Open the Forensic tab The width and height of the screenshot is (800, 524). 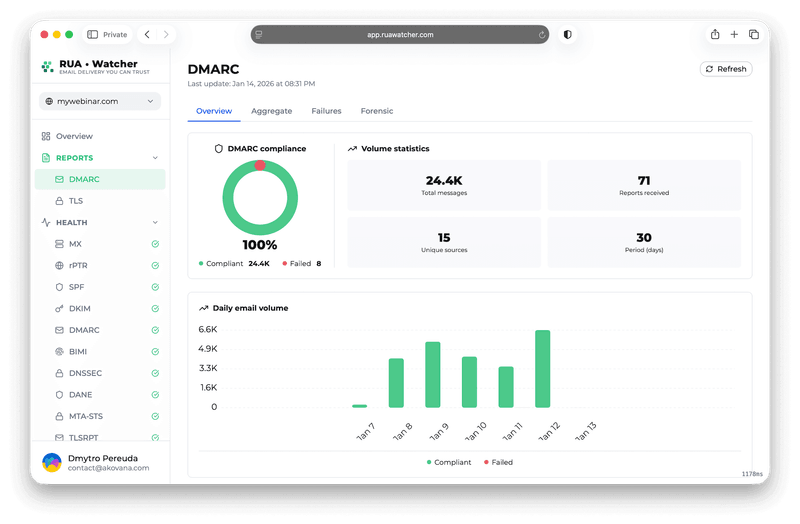[x=376, y=111]
